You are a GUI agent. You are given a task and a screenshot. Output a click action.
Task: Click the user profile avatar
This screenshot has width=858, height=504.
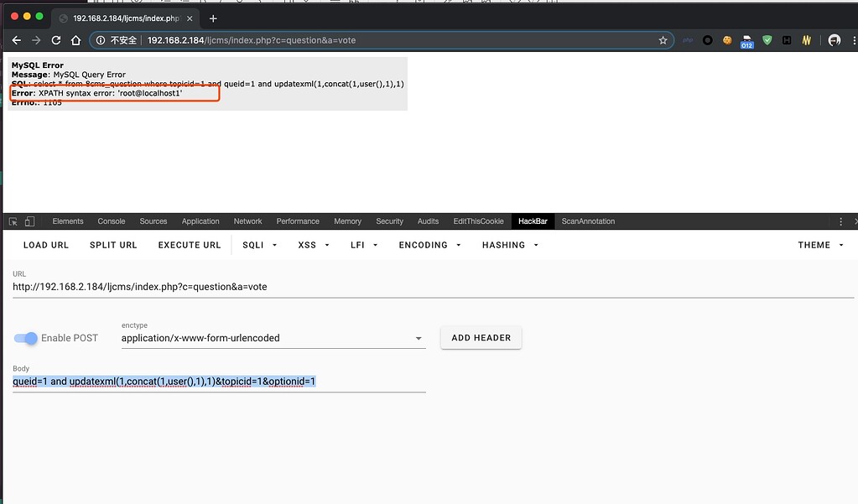[834, 40]
